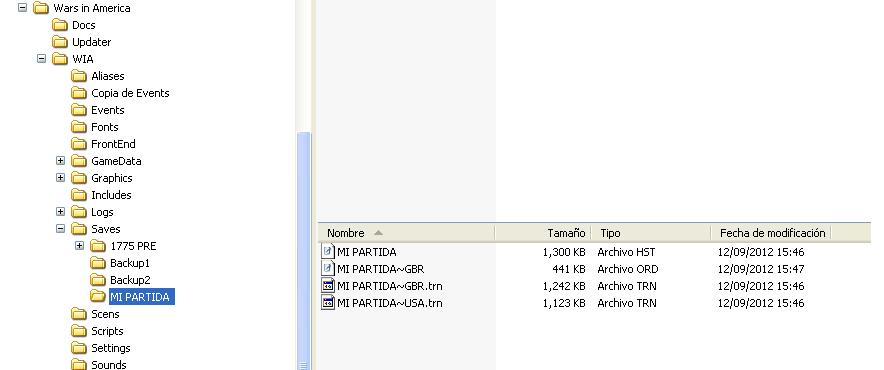884x370 pixels.
Task: Expand the Graphics folder node
Action: pyautogui.click(x=60, y=178)
